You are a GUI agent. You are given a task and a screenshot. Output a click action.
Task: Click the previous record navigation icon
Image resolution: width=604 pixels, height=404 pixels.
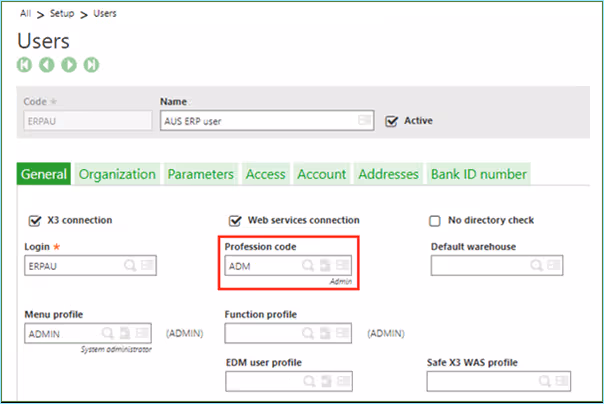[47, 65]
